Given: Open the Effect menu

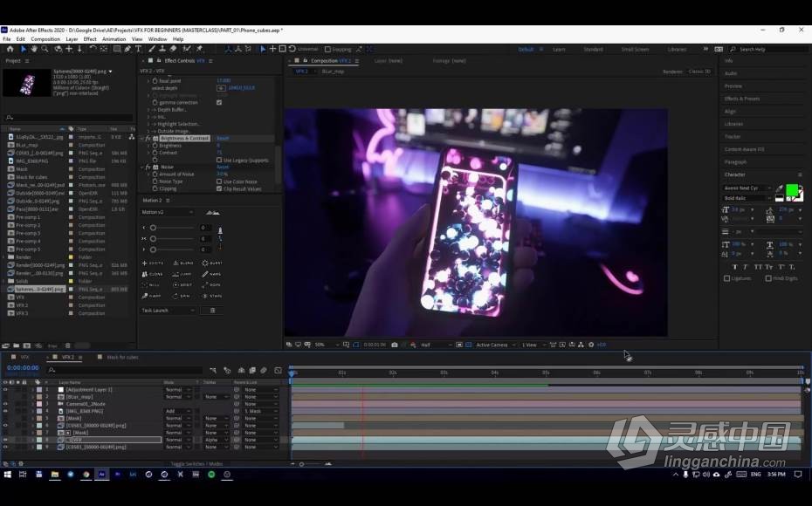Looking at the screenshot, I should pos(90,38).
